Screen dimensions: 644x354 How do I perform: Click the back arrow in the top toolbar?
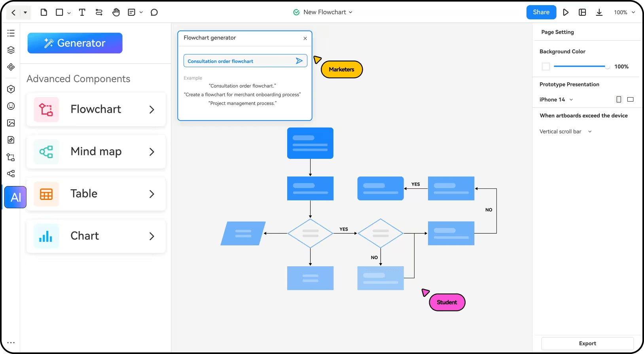pos(13,13)
